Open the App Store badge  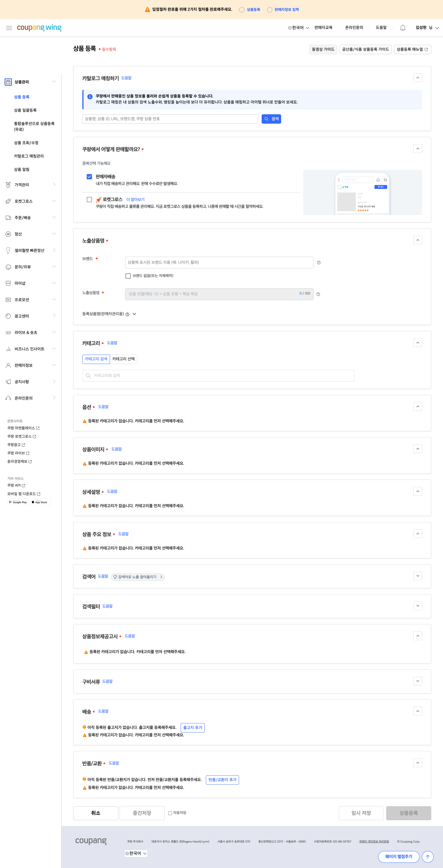click(40, 502)
